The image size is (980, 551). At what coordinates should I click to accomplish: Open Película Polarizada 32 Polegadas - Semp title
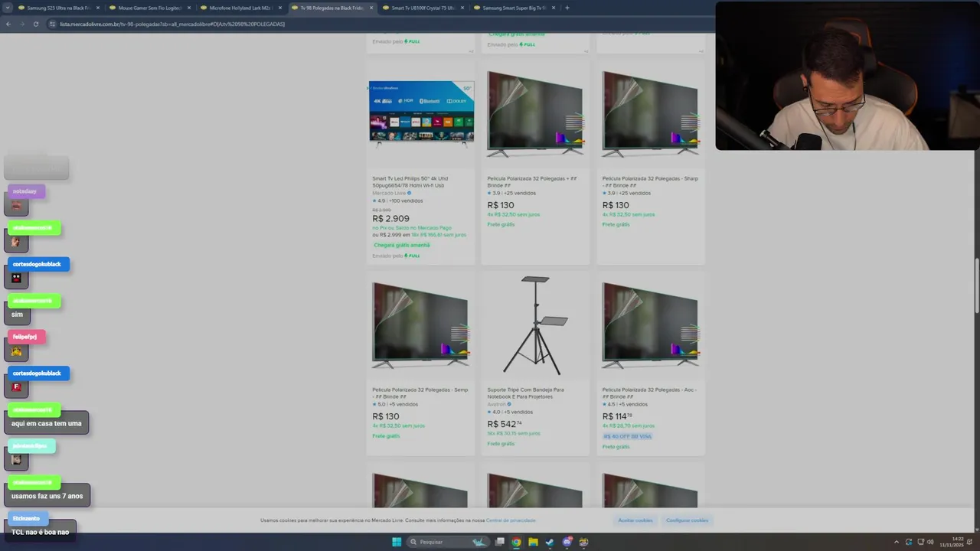coord(420,393)
